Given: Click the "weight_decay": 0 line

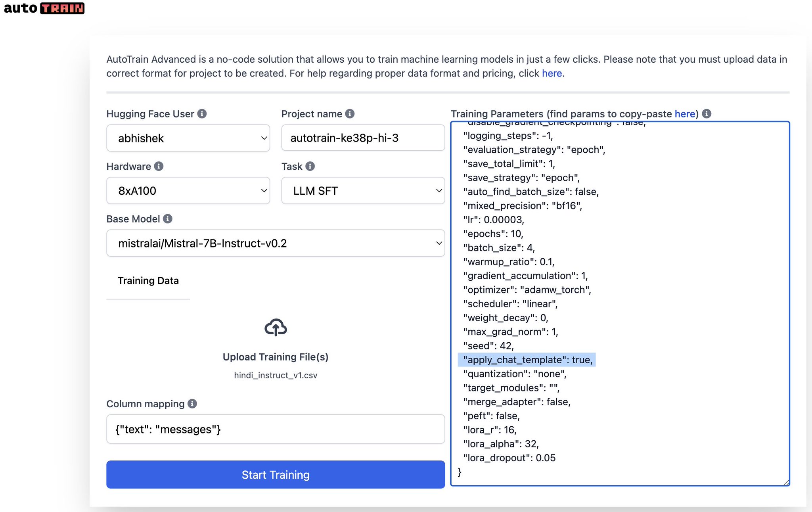Looking at the screenshot, I should point(506,318).
